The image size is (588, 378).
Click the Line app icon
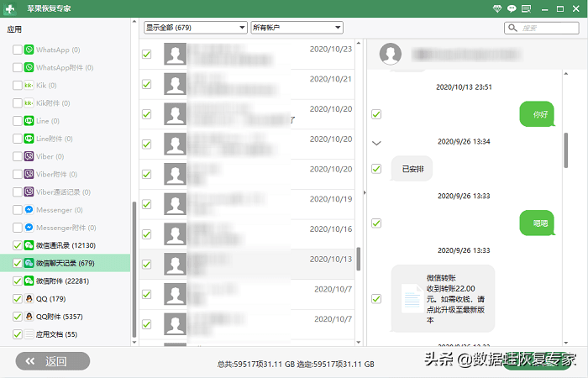point(29,121)
